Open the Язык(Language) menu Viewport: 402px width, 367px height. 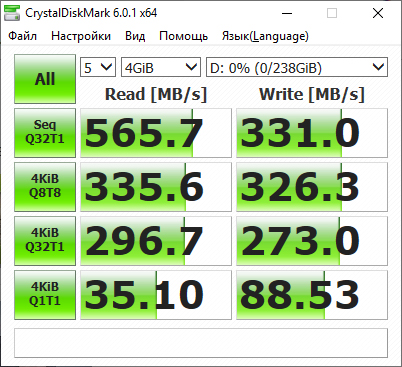coord(265,36)
